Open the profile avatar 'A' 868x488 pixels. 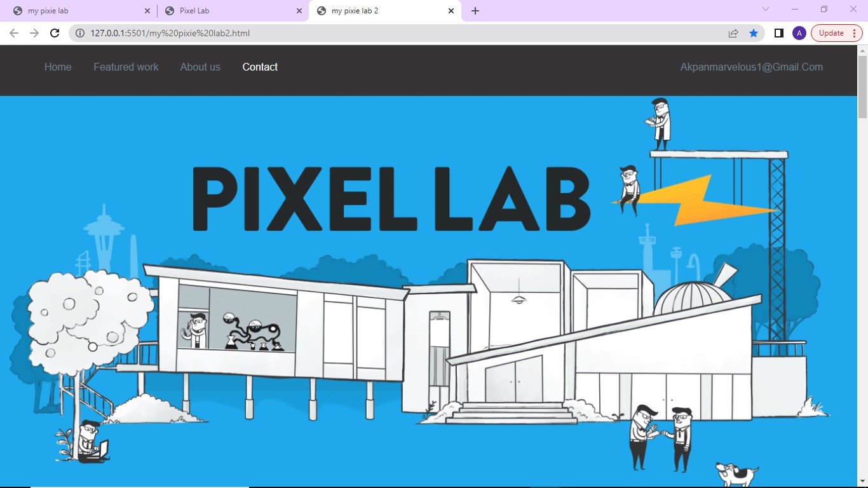pyautogui.click(x=799, y=33)
